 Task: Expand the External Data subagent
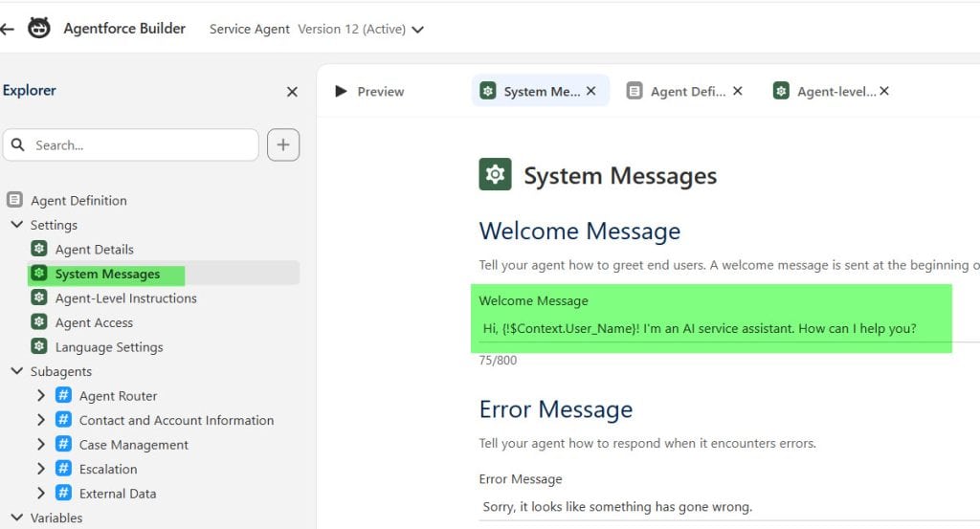pyautogui.click(x=40, y=493)
